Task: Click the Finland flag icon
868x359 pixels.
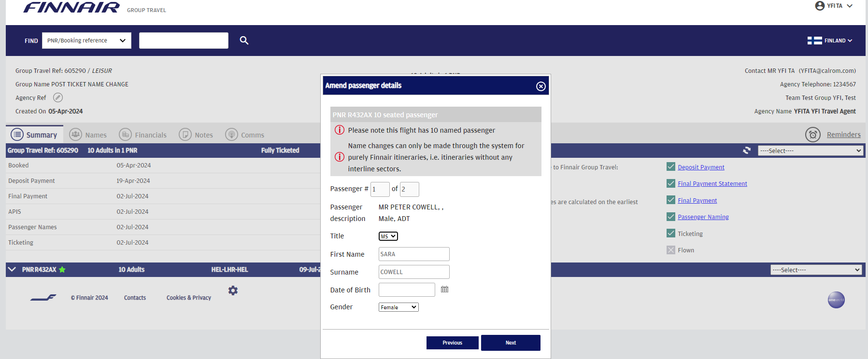Action: click(x=814, y=41)
